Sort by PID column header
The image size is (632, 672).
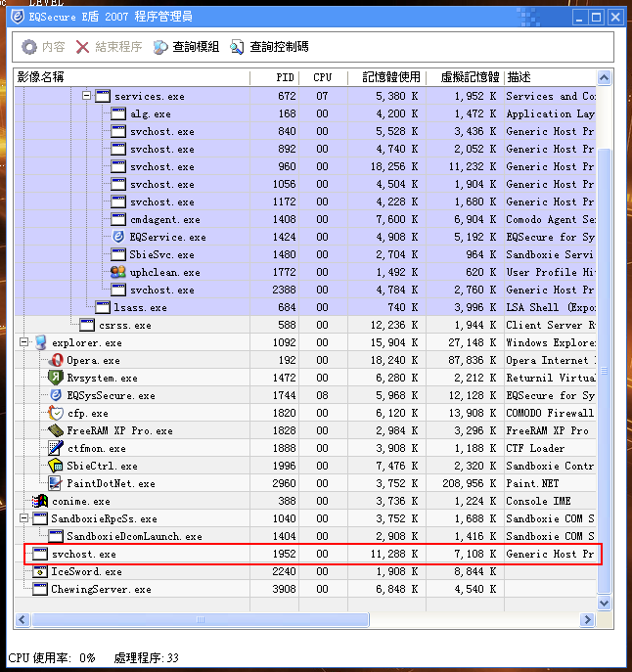[x=274, y=77]
